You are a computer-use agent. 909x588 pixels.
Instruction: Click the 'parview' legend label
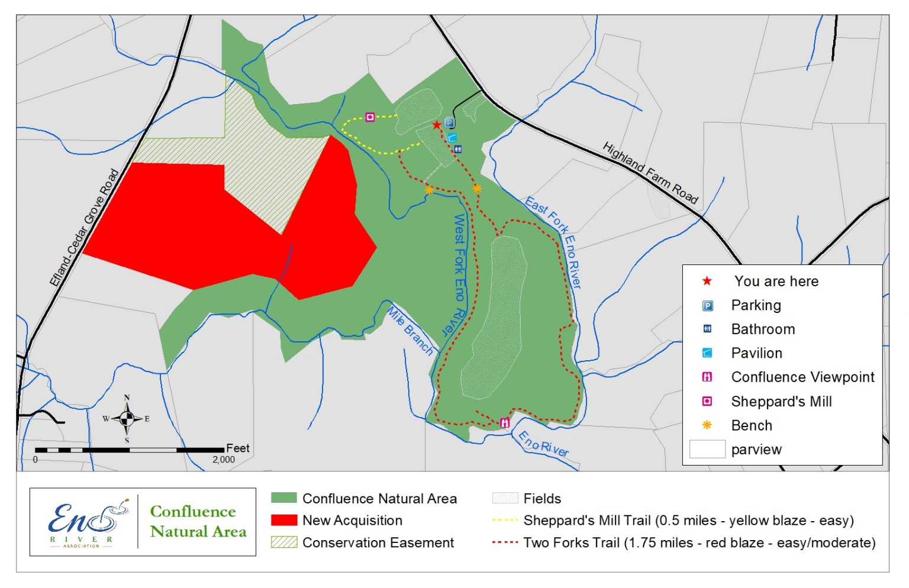click(756, 450)
